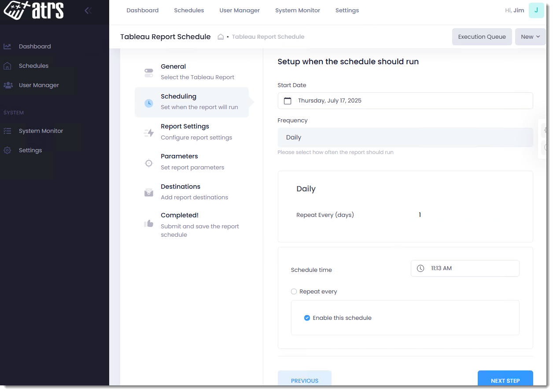The image size is (553, 392).
Task: Click the System Monitor list icon
Action: 7,131
